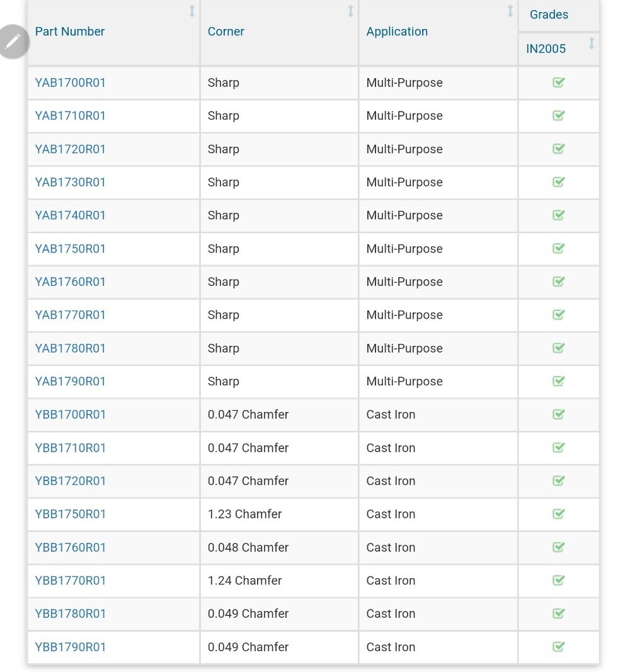
Task: Click IN2005 checkmark for YAB1700R01
Action: pyautogui.click(x=558, y=83)
